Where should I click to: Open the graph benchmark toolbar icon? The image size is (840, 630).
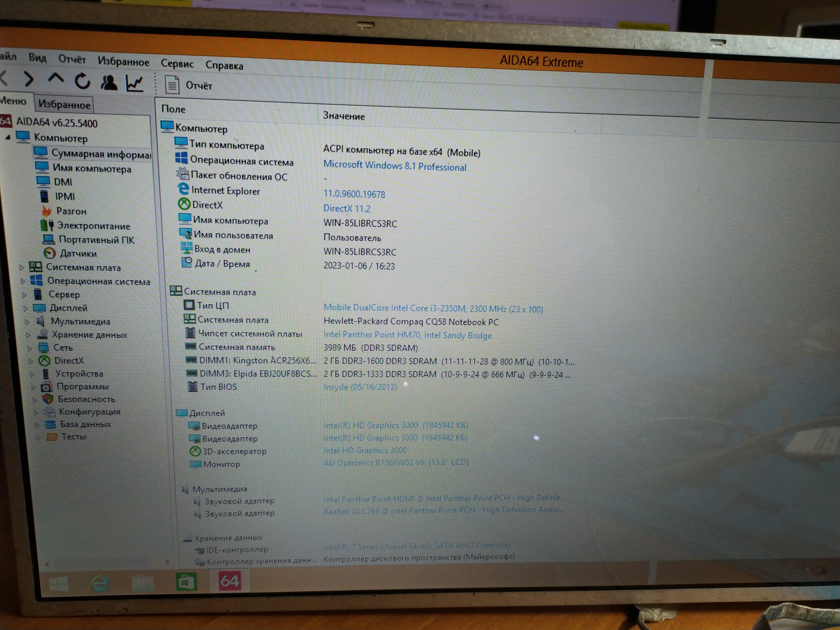tap(135, 84)
